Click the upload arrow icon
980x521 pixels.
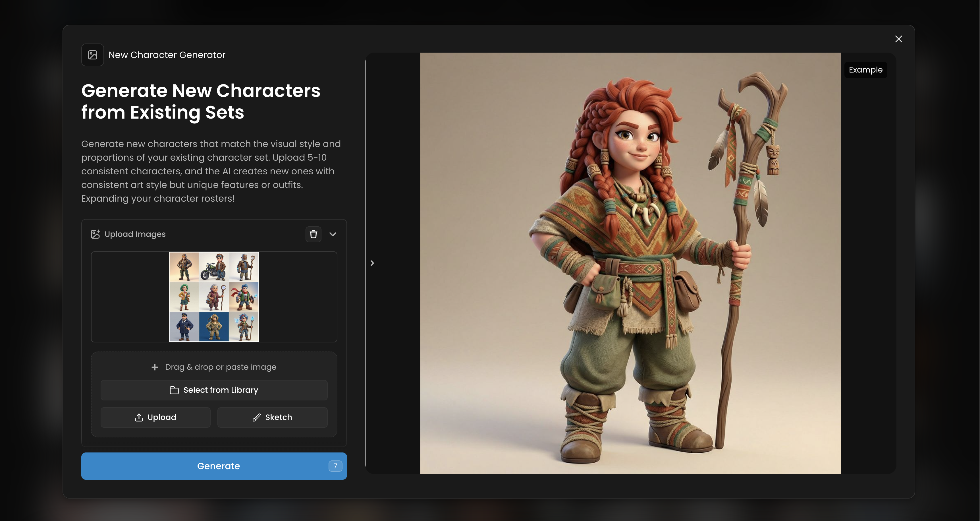139,417
